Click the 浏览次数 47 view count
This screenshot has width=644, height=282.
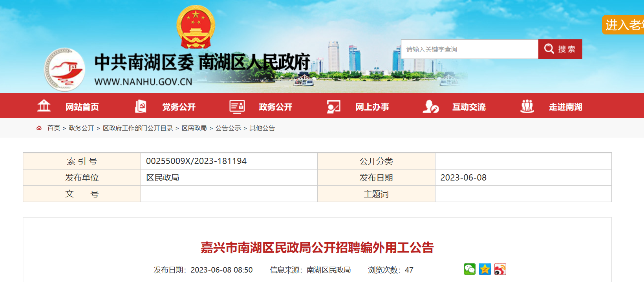point(391,270)
